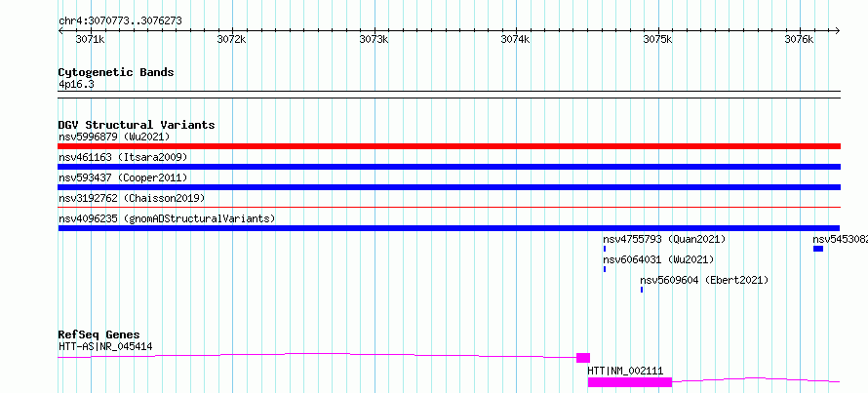The height and width of the screenshot is (393, 868).
Task: Click the HTT-AS intron line
Action: coord(317,355)
